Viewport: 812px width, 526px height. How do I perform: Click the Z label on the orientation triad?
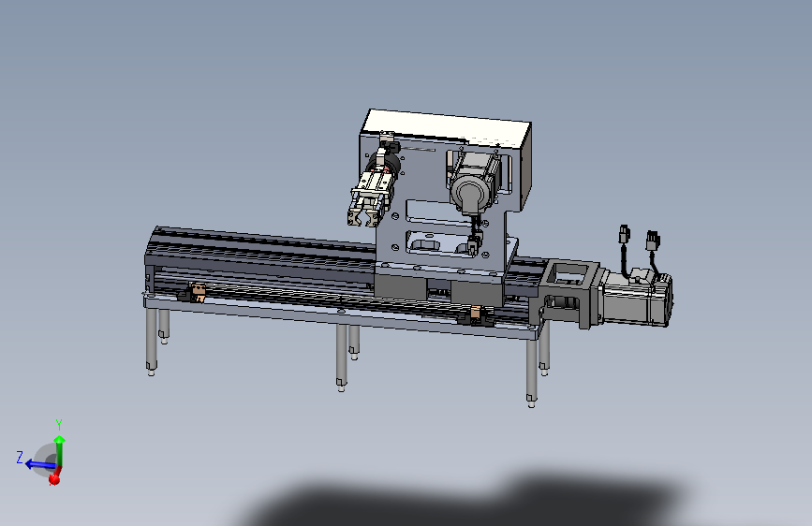coord(20,458)
